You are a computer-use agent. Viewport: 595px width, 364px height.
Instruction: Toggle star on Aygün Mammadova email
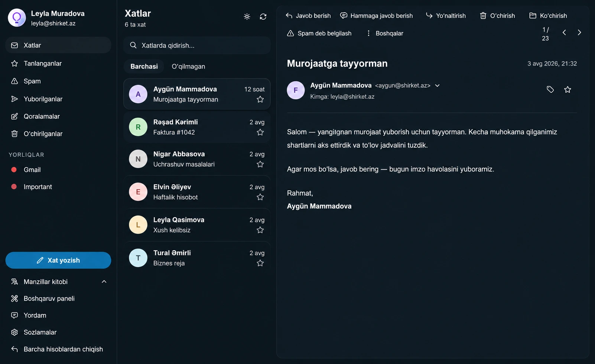click(x=260, y=99)
